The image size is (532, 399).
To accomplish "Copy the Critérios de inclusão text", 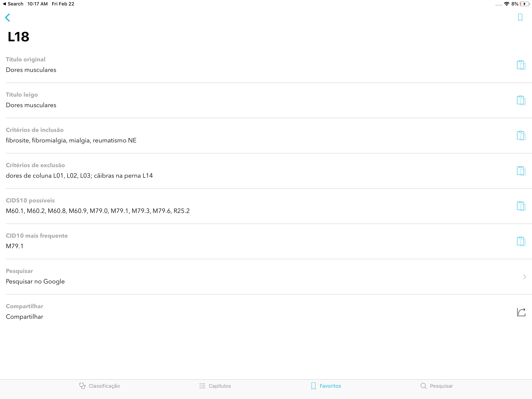I will (521, 135).
